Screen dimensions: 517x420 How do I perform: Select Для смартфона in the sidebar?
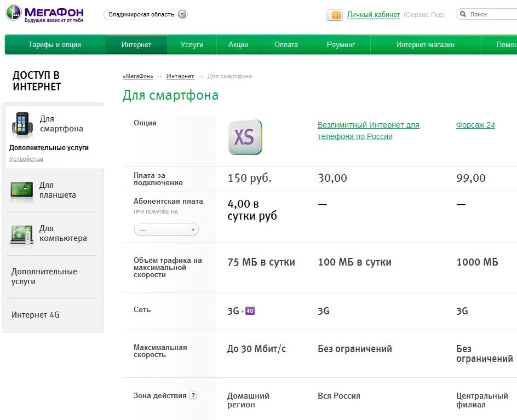point(61,124)
